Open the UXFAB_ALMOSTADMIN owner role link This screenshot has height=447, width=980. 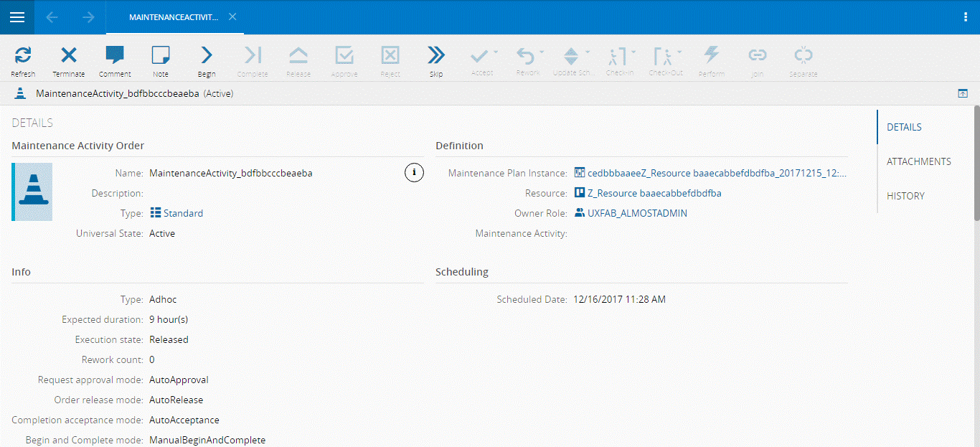coord(636,213)
